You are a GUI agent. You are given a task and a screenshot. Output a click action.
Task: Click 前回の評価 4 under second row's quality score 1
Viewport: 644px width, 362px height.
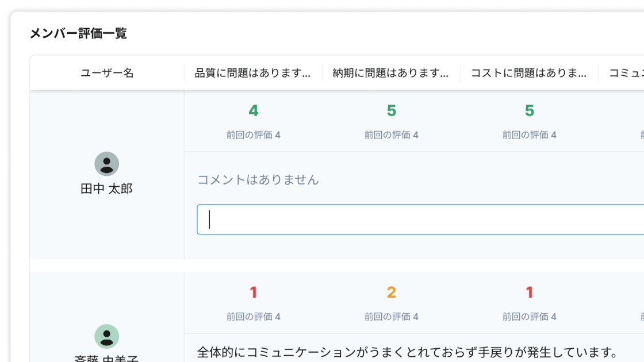[x=254, y=317]
